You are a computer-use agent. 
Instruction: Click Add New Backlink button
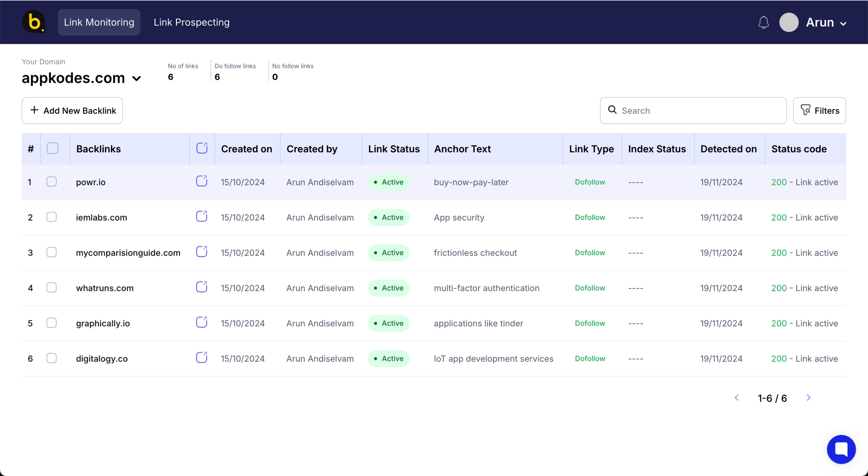tap(72, 110)
